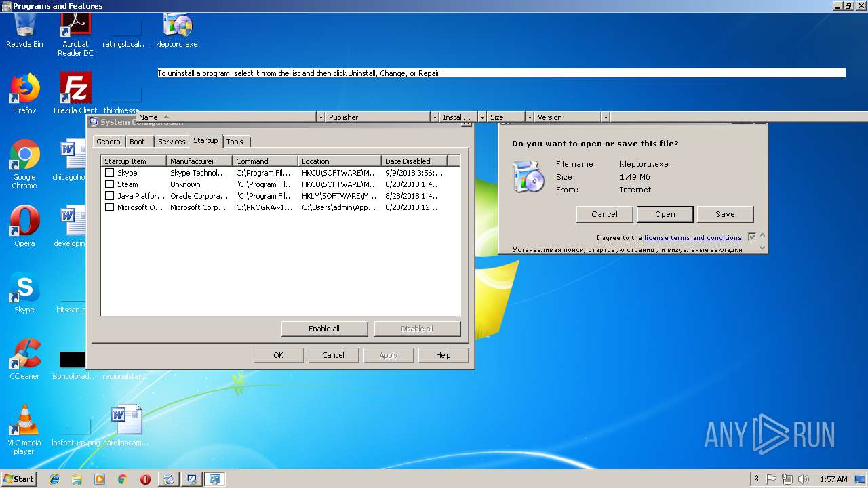Open the Publisher column dropdown arrow

tap(435, 117)
